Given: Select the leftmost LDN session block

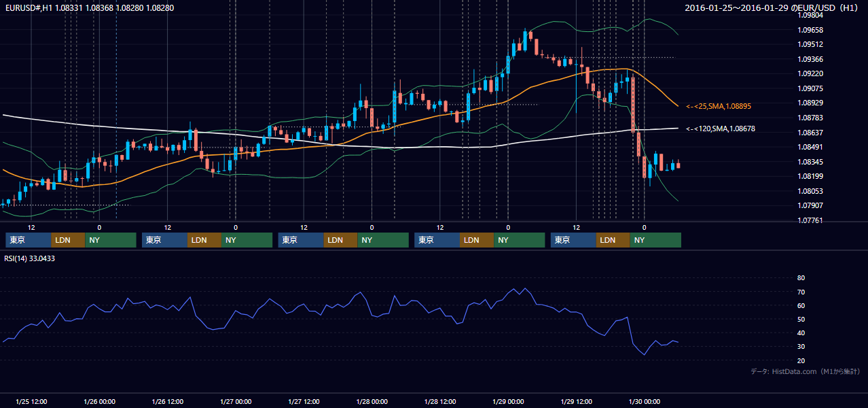Looking at the screenshot, I should 69,240.
